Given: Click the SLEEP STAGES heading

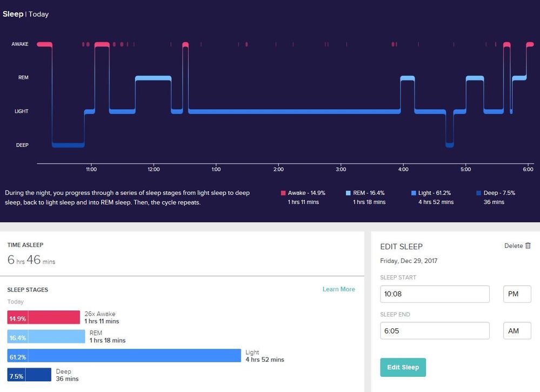Looking at the screenshot, I should (28, 290).
